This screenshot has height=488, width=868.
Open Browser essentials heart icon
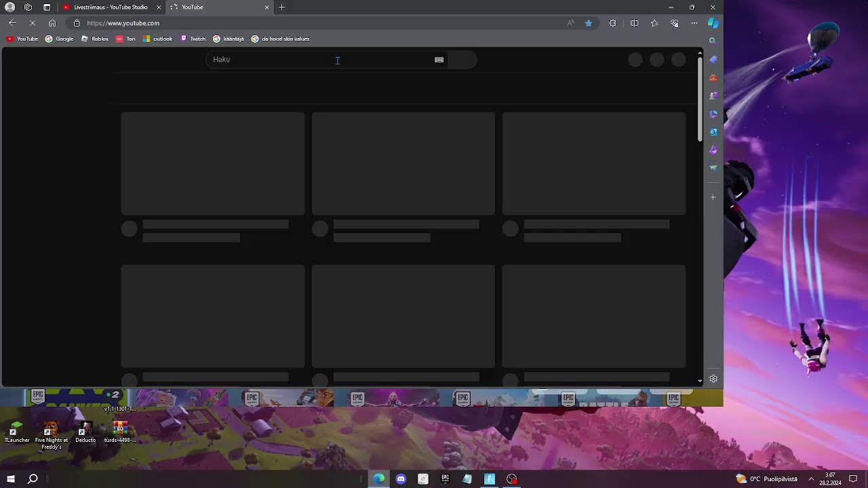(x=674, y=23)
